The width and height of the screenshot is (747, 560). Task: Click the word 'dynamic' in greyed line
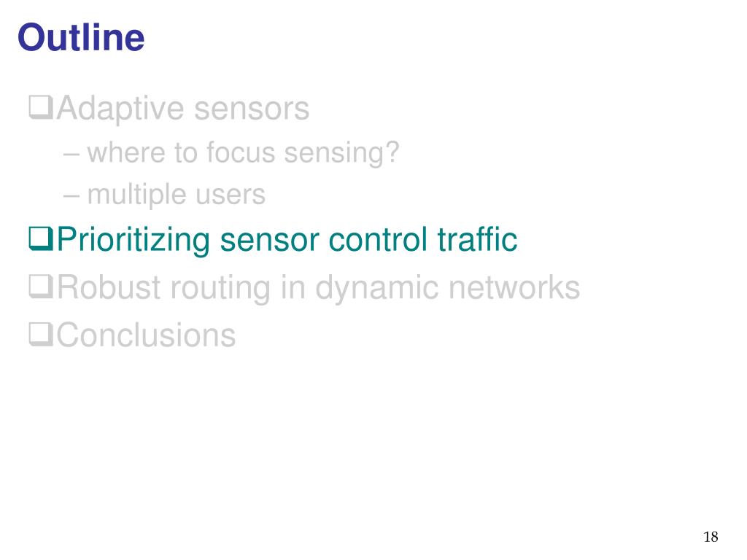377,289
